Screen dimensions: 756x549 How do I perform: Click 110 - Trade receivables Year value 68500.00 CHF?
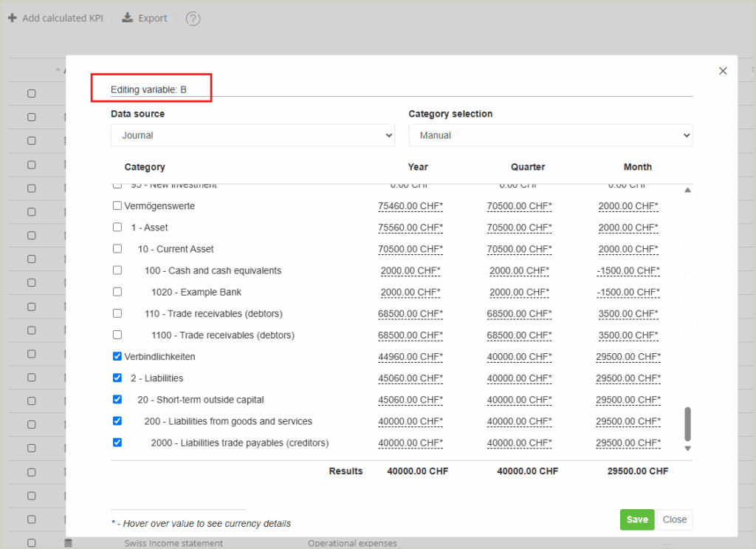click(410, 314)
